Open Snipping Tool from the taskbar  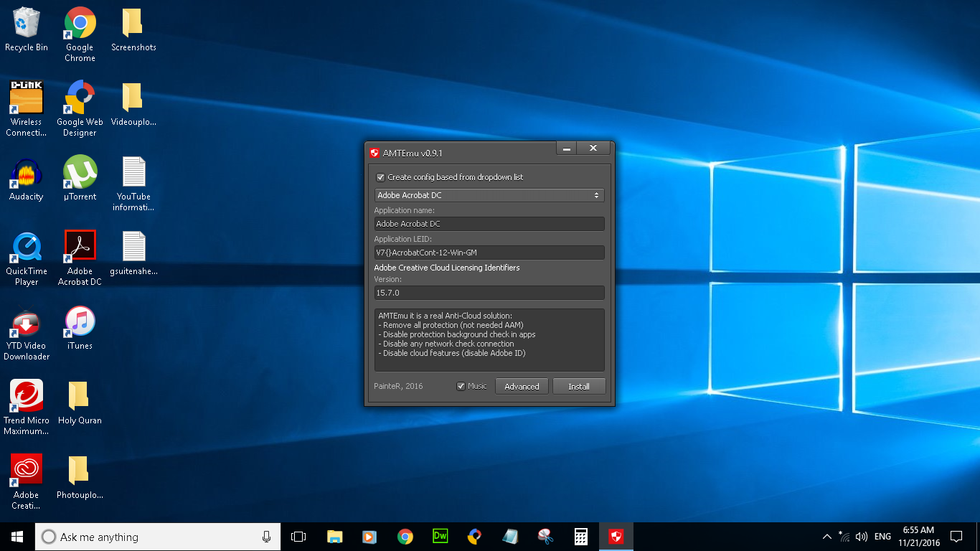tap(545, 537)
